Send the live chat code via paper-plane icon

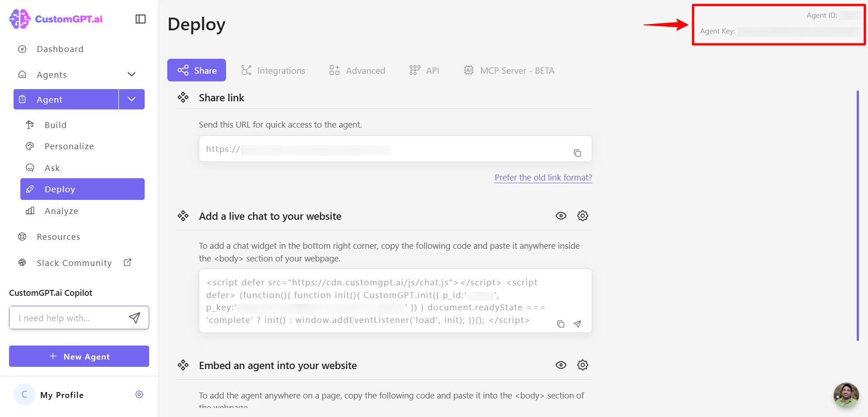coord(577,324)
